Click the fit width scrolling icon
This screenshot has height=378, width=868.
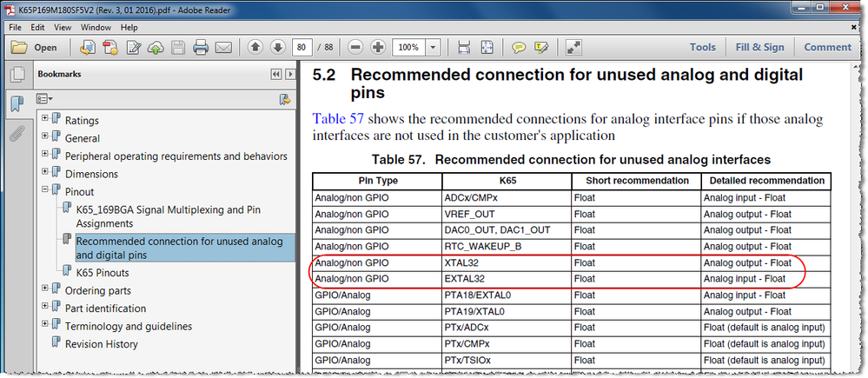pyautogui.click(x=464, y=48)
